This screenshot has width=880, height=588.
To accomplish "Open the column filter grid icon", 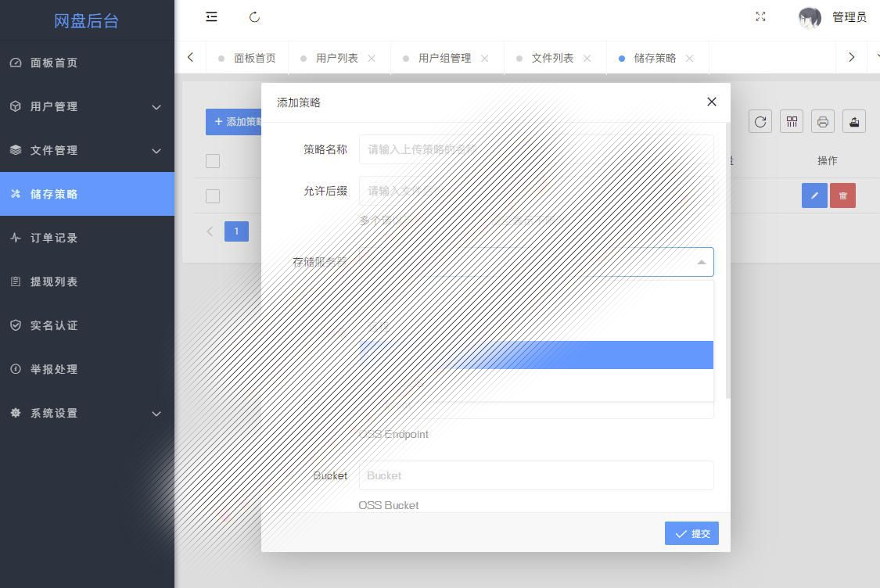I will point(792,122).
